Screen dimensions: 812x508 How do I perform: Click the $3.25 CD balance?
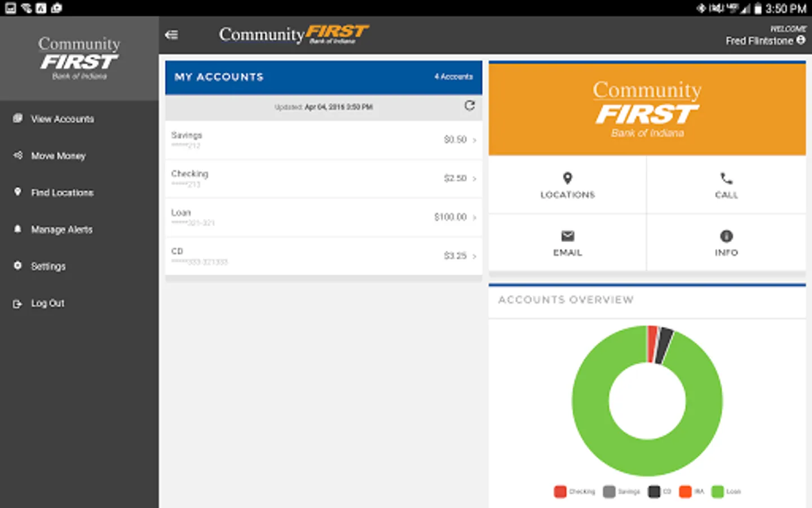[x=455, y=256]
